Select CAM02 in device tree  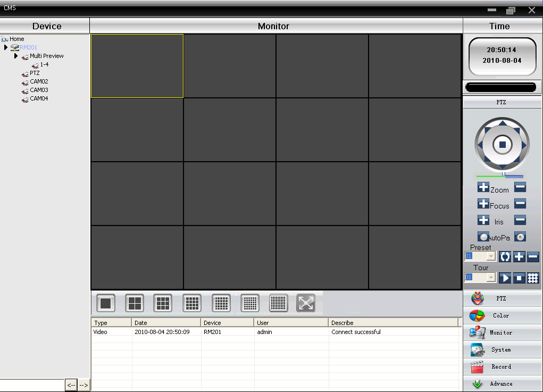pyautogui.click(x=39, y=81)
